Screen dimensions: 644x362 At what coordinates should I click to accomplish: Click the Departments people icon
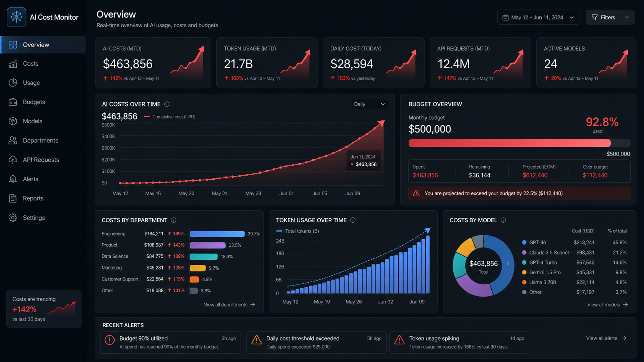tap(13, 140)
